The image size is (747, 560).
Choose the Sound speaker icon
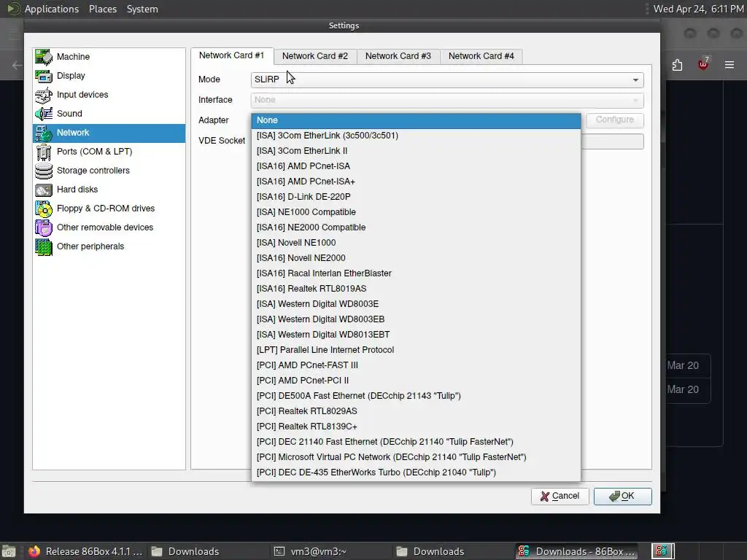click(x=44, y=114)
